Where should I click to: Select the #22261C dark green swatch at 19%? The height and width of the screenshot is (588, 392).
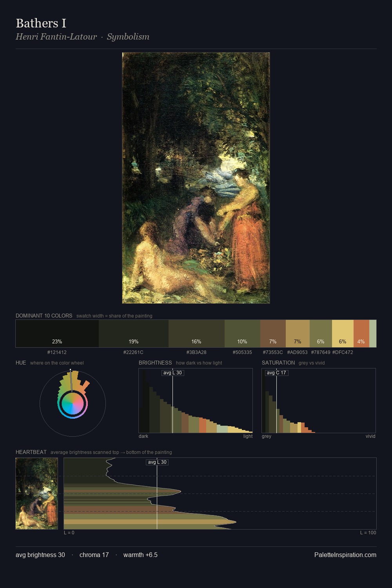click(x=134, y=334)
